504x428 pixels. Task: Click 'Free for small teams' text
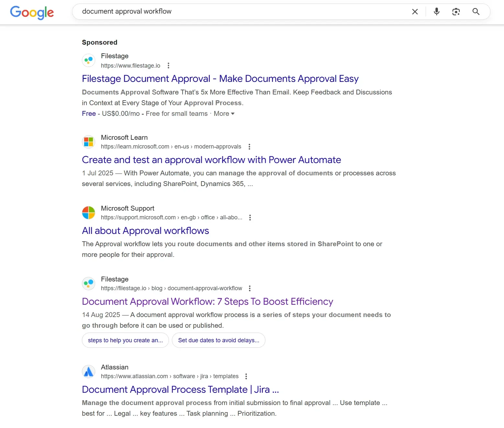(177, 114)
